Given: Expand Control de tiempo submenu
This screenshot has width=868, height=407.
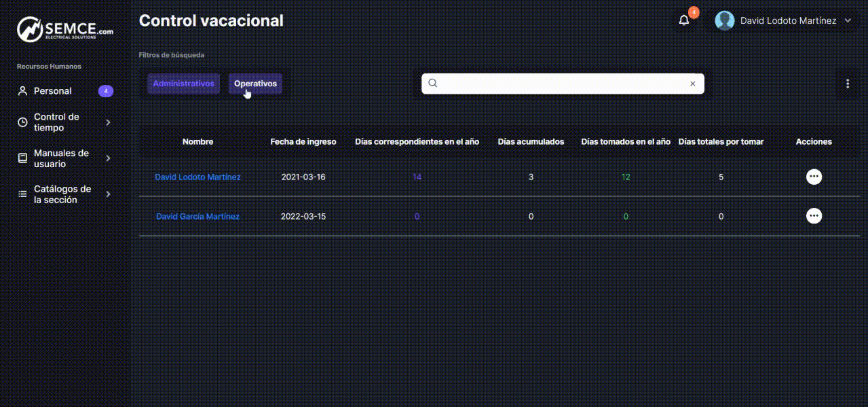Looking at the screenshot, I should 109,122.
